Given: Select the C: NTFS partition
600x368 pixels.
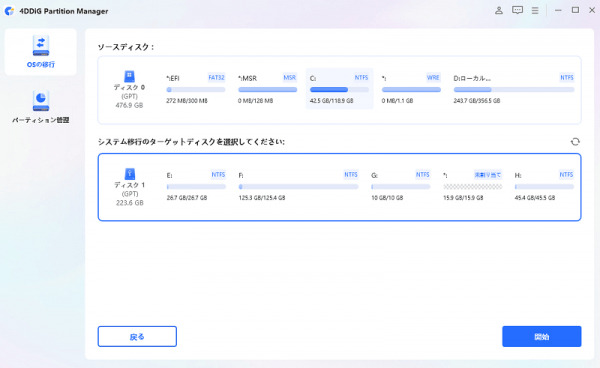Looking at the screenshot, I should click(x=339, y=89).
